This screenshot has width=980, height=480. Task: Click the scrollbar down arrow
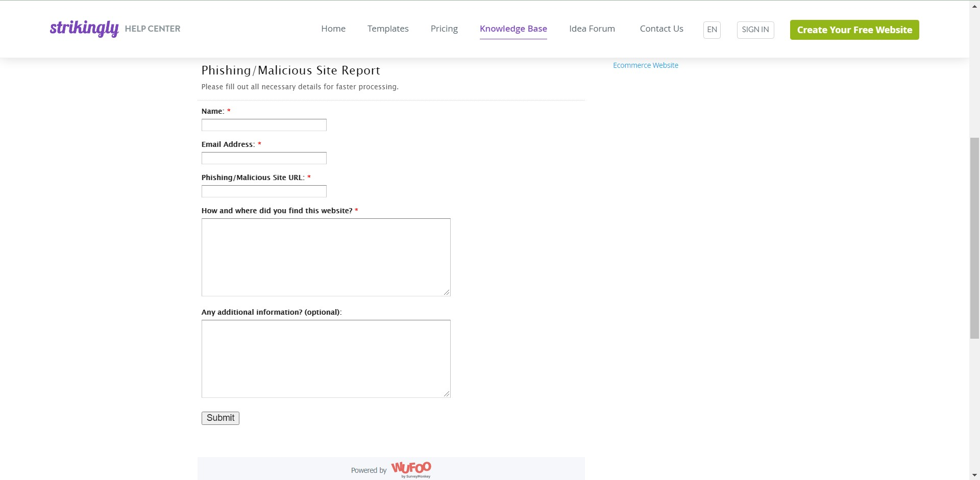click(975, 474)
